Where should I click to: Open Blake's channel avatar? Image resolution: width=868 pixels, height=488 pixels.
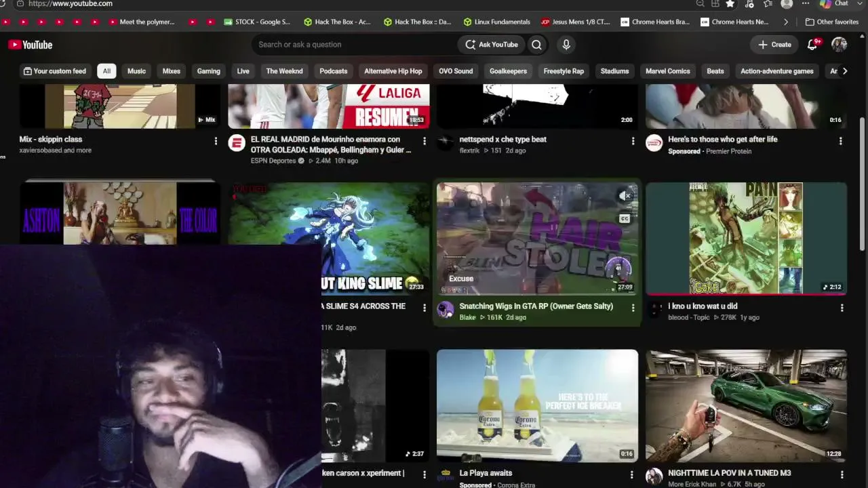pos(445,310)
